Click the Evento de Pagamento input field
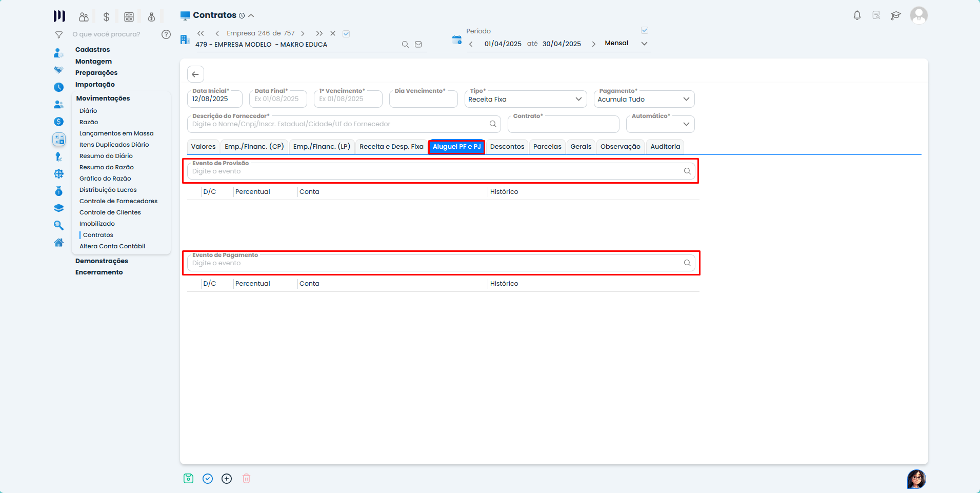Viewport: 980px width, 493px height. (433, 263)
